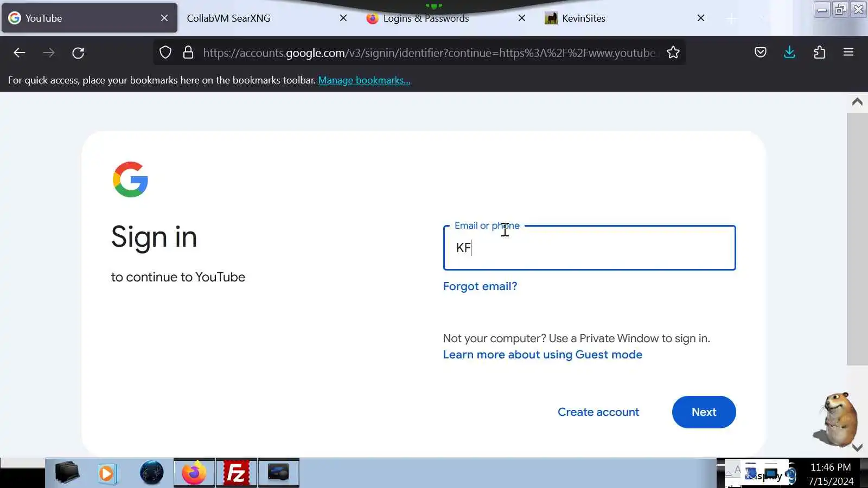Click page scrollbar down arrow
This screenshot has width=868, height=488.
858,448
